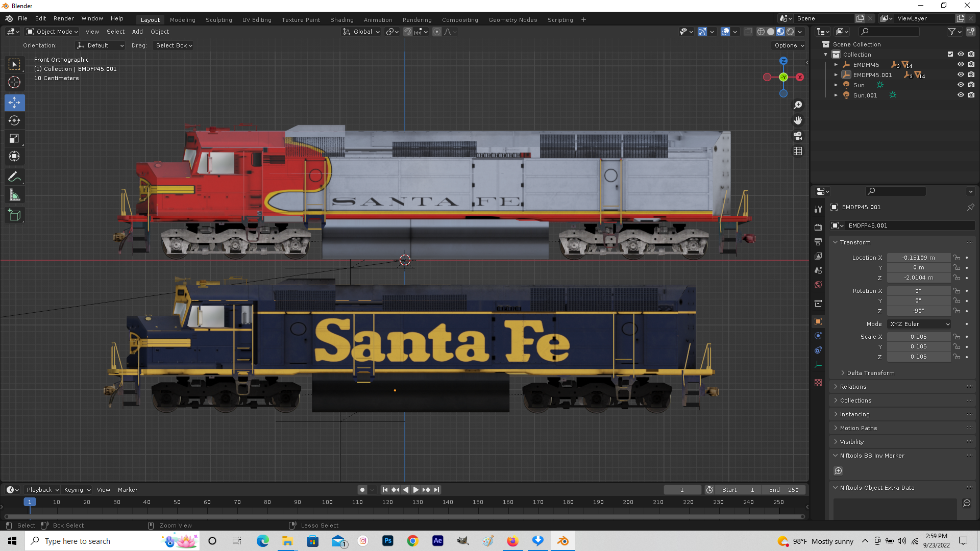Open the World properties tab
Viewport: 980px width, 551px height.
818,285
